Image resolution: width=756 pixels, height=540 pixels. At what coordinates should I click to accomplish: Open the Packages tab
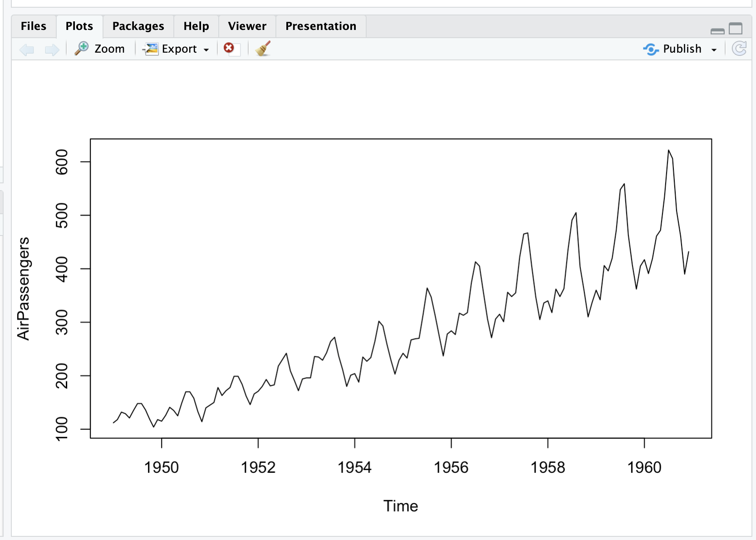tap(138, 26)
